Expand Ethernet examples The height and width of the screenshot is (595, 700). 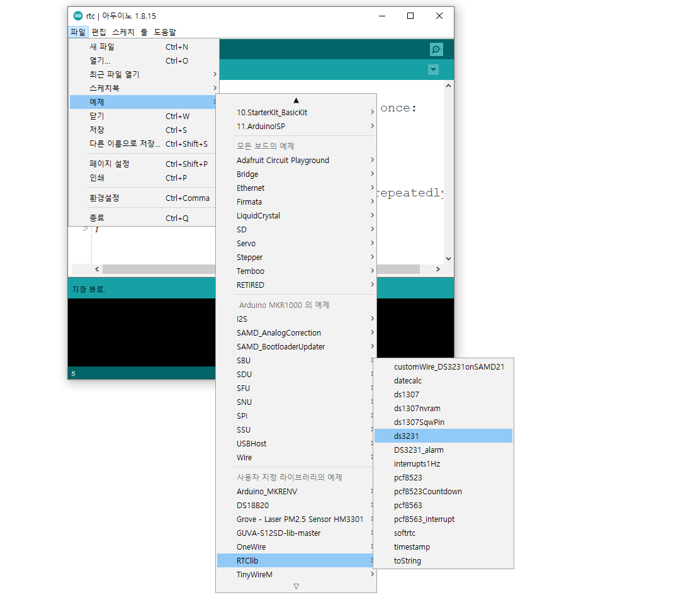point(296,188)
